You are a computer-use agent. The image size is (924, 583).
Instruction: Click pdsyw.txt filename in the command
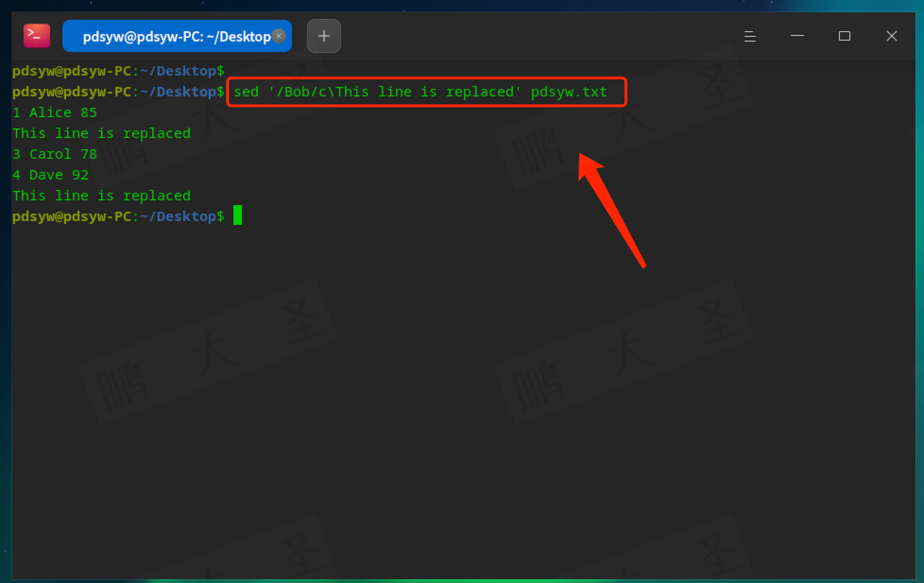568,92
